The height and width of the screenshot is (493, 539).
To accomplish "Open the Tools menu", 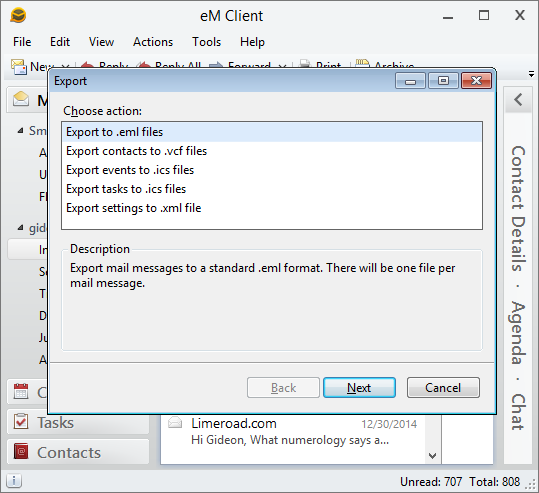I will tap(206, 42).
